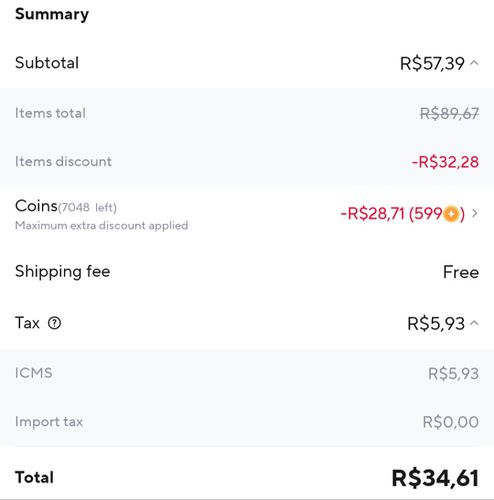Screen dimensions: 494x500
Task: Tap the Items discount -R$32,28 value
Action: click(445, 162)
